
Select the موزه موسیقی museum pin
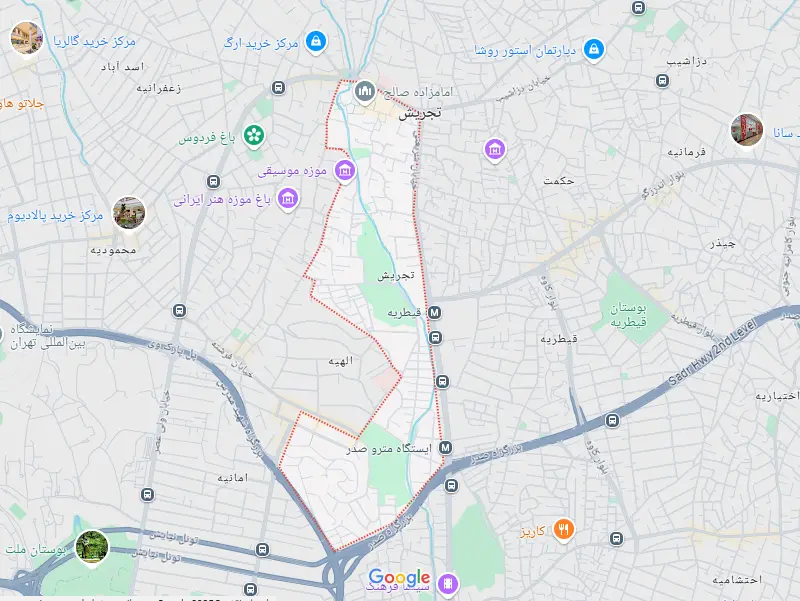tap(345, 170)
